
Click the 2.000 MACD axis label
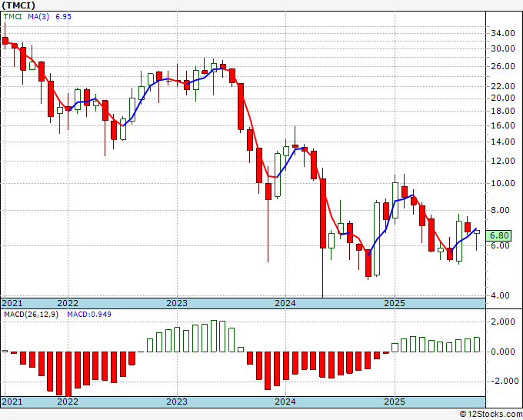[x=503, y=322]
